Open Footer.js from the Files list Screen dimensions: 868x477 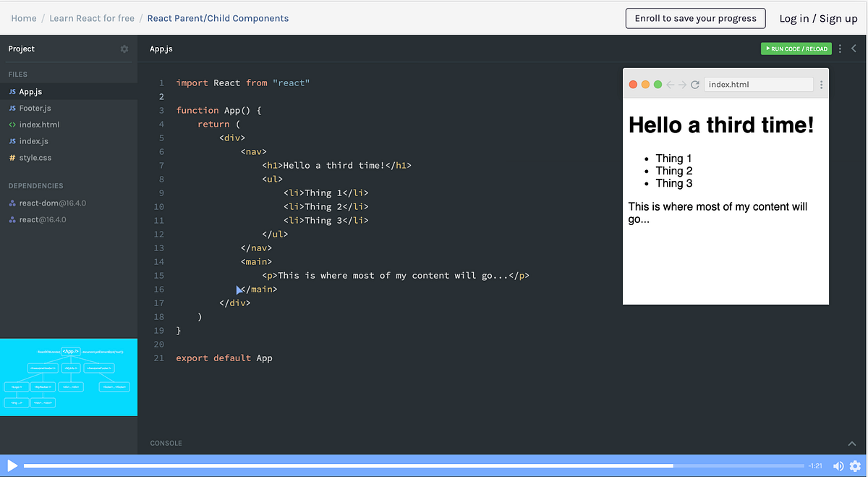click(34, 108)
